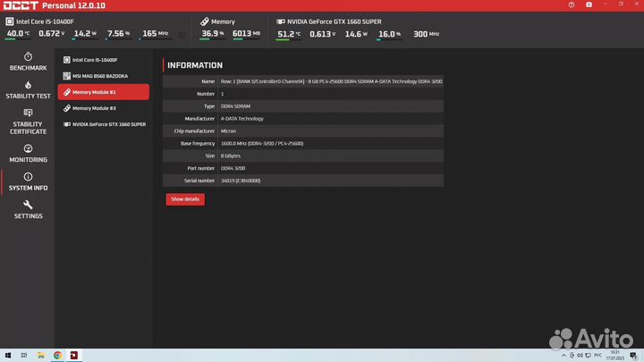Viewport: 644px width, 362px height.
Task: Open the System Info icon
Action: pos(28,176)
